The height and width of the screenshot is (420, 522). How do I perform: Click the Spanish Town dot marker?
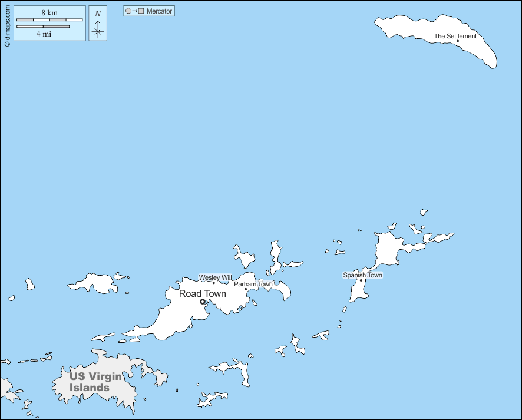pos(361,280)
